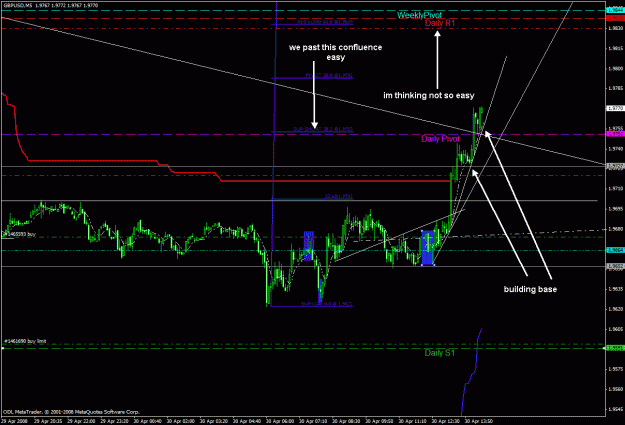Click the 30 Apr 00:40 time label

coord(147,421)
